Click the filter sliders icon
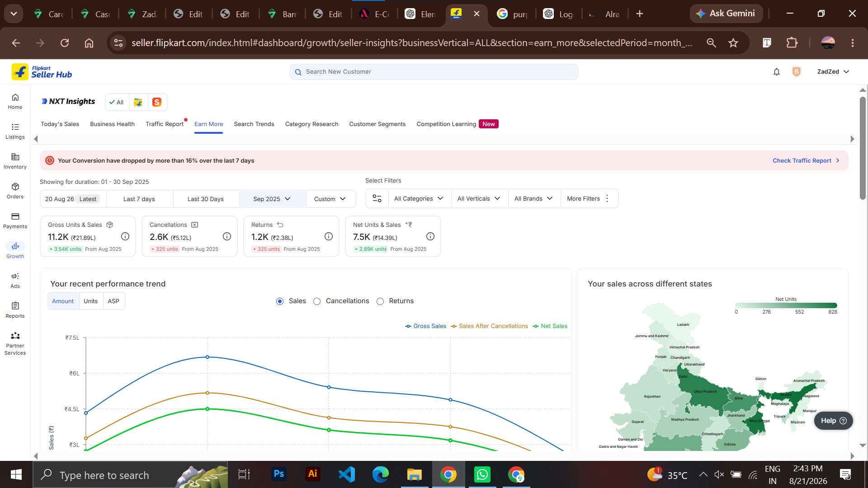Viewport: 868px width, 488px height. click(377, 198)
